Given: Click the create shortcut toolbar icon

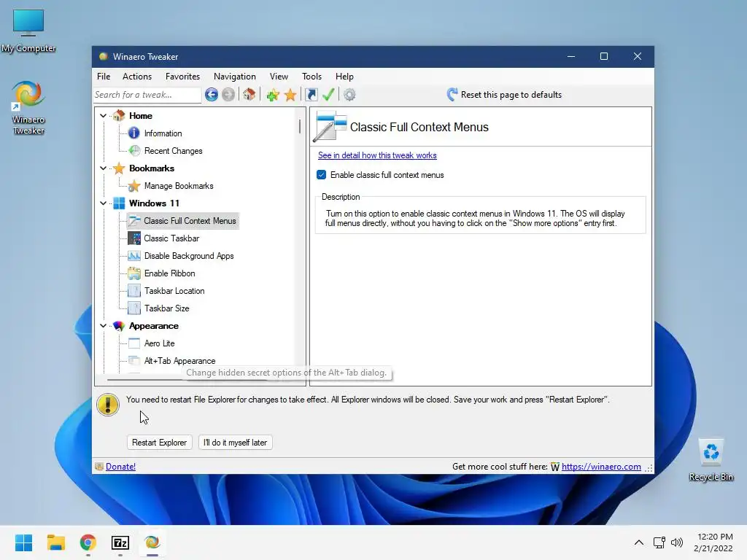Looking at the screenshot, I should pyautogui.click(x=311, y=95).
